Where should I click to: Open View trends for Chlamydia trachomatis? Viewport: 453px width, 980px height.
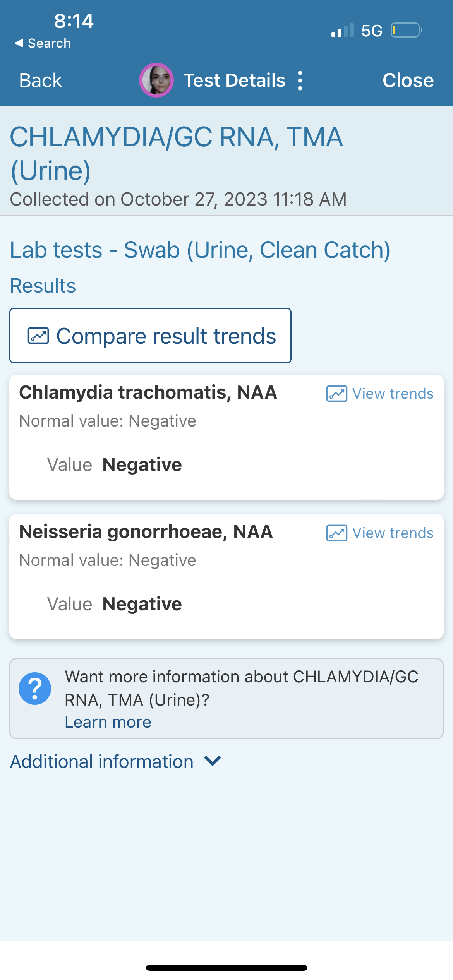pos(393,394)
